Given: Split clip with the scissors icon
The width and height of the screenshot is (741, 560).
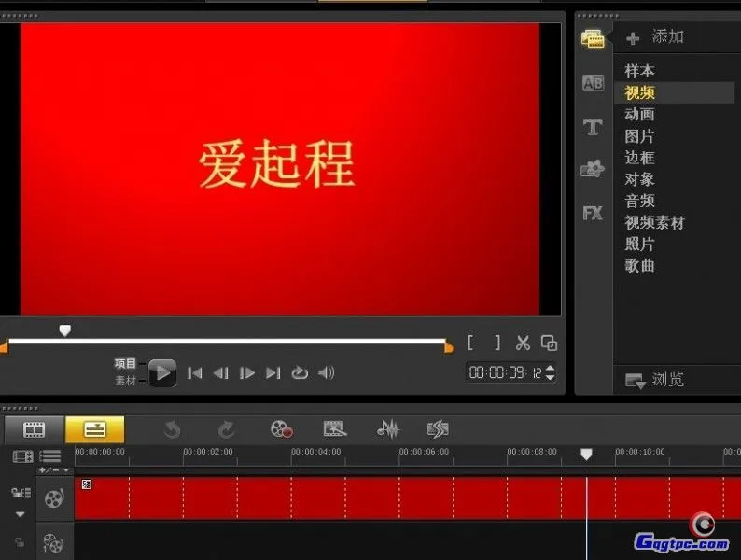Looking at the screenshot, I should coord(523,343).
